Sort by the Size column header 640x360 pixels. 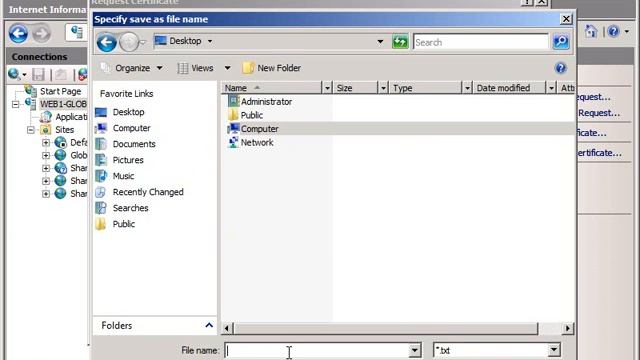coord(356,88)
